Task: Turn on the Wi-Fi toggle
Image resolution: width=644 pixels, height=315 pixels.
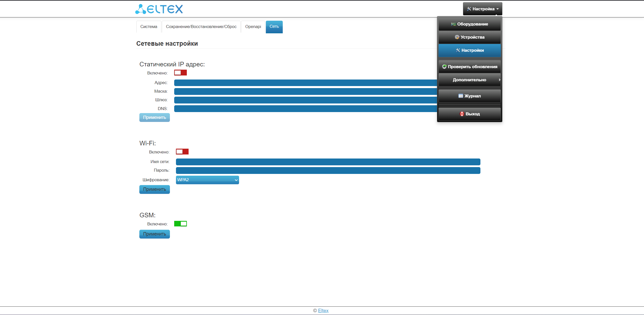Action: [182, 152]
